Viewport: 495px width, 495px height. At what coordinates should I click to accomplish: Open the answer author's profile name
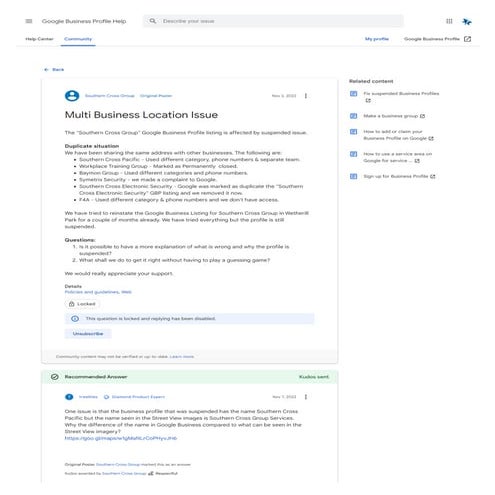click(x=88, y=397)
